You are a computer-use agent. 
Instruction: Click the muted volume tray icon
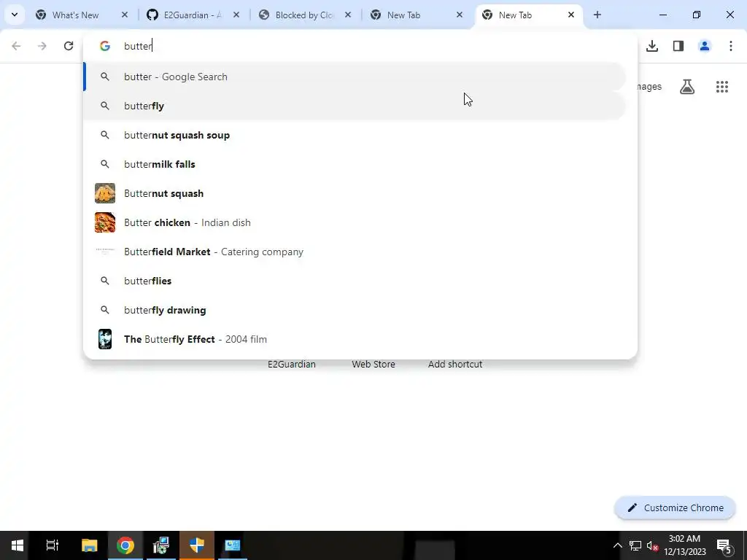click(x=652, y=545)
